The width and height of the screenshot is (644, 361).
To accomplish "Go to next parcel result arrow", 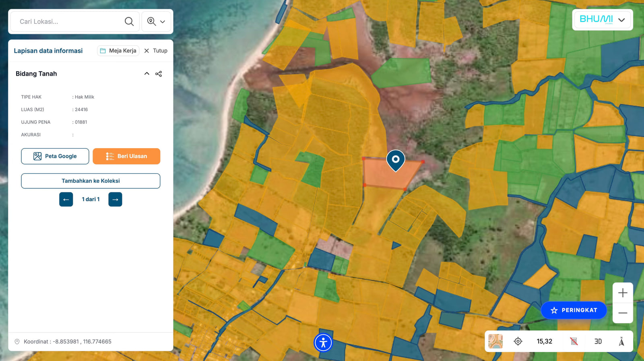I will [x=115, y=199].
